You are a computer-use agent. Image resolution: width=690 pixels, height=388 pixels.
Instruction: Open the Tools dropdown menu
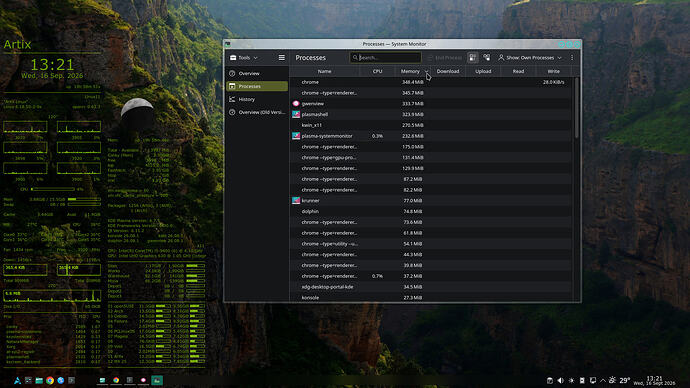click(244, 58)
